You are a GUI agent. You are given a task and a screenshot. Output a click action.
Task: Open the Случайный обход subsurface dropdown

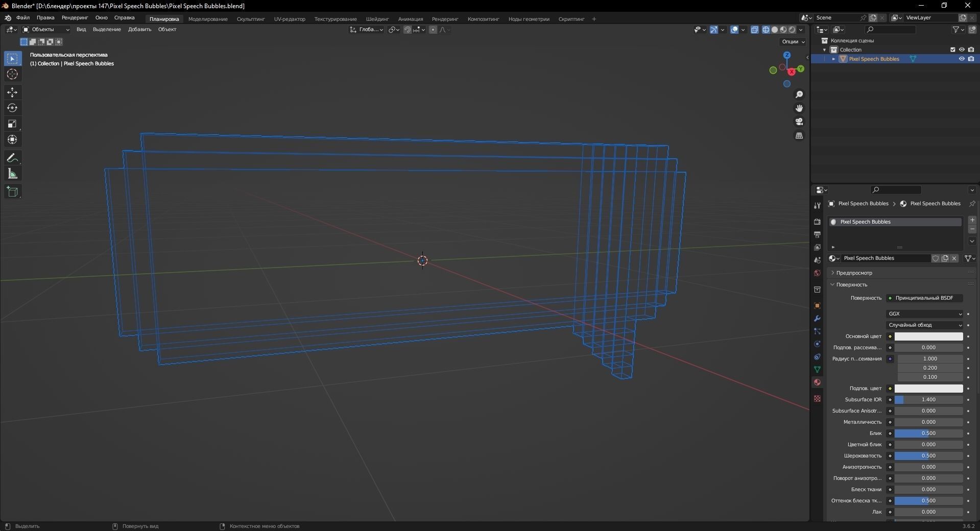coord(925,325)
